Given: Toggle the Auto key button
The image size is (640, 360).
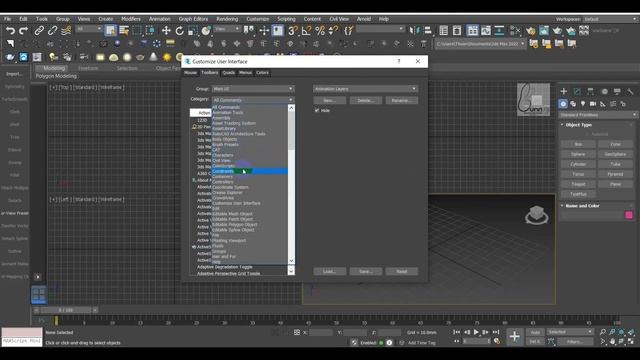Looking at the screenshot, I should [x=535, y=332].
